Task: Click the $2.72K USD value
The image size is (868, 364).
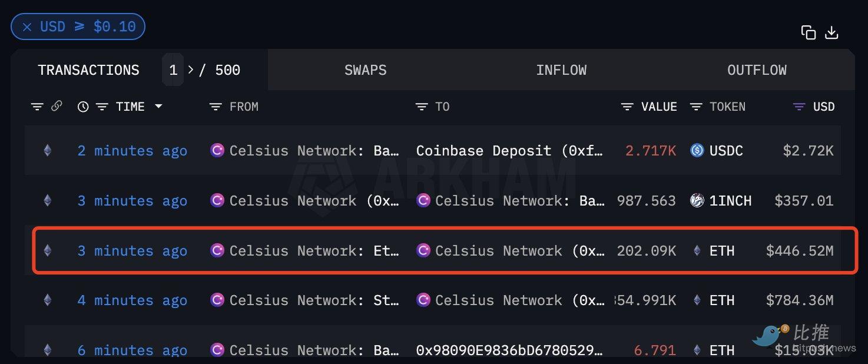Action: pos(808,151)
